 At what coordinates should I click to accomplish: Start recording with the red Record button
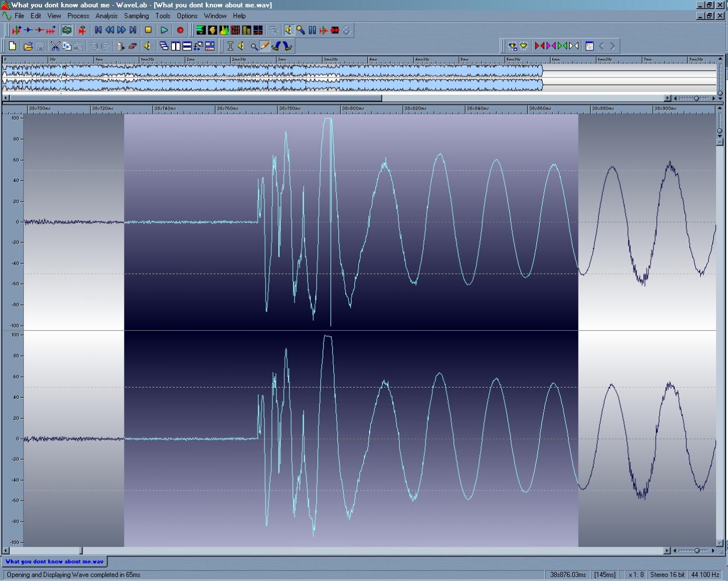(x=180, y=30)
